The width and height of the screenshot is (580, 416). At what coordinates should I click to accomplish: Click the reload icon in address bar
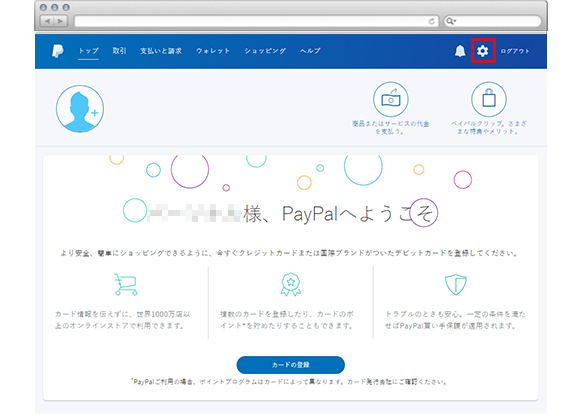[x=431, y=21]
